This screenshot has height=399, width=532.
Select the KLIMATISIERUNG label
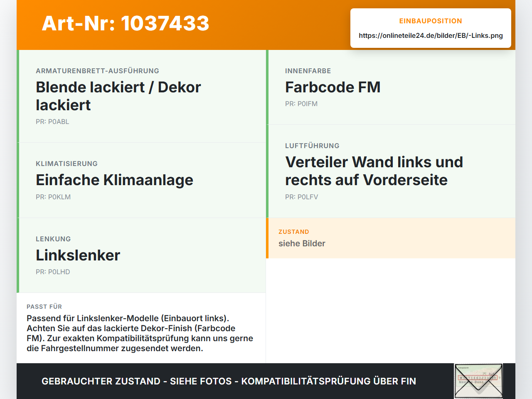(66, 164)
